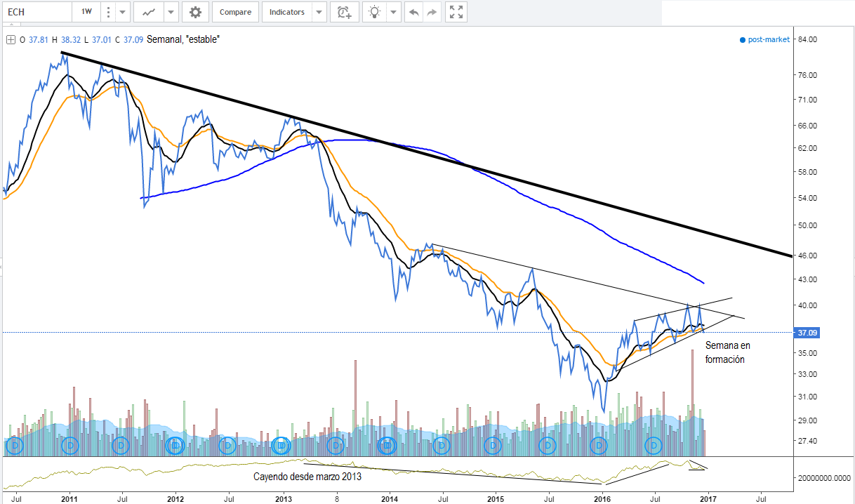Expand the lightbulb dropdown arrow
Screen dimensions: 855x504
point(394,12)
